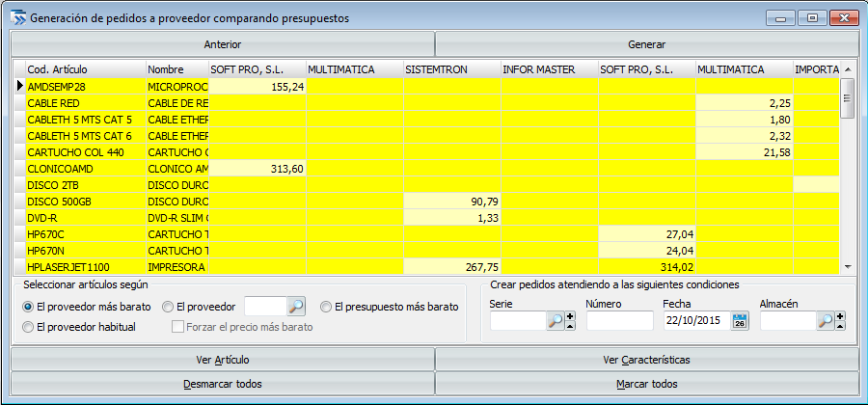
Task: Select the CLONICOAMD article row
Action: 83,168
